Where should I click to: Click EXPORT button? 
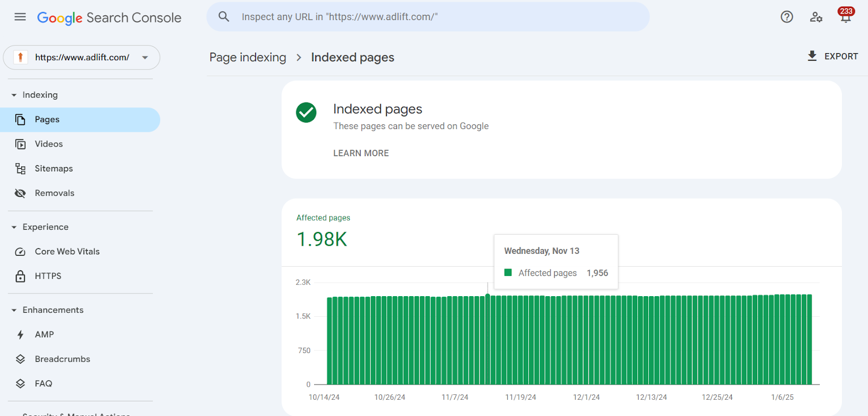pyautogui.click(x=833, y=56)
